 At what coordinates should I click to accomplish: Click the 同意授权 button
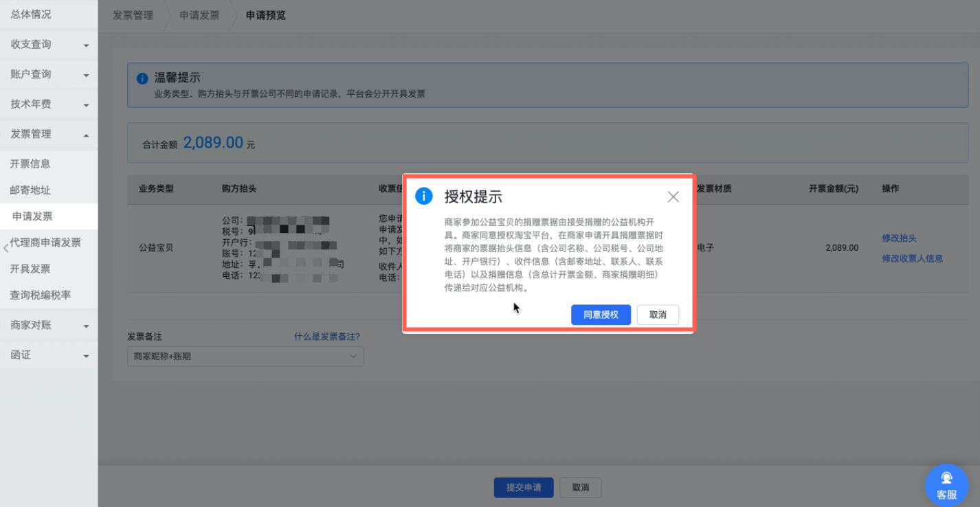pyautogui.click(x=601, y=315)
